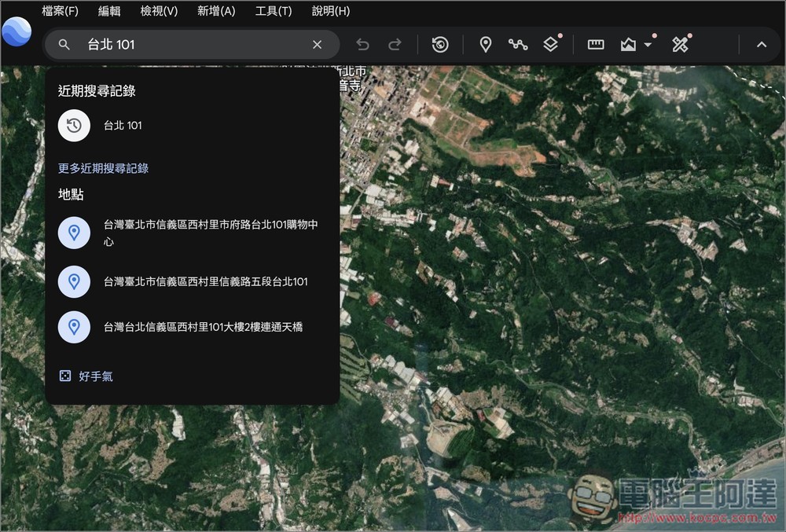Click the dice icon near 好手氣
The height and width of the screenshot is (532, 786).
click(x=65, y=376)
